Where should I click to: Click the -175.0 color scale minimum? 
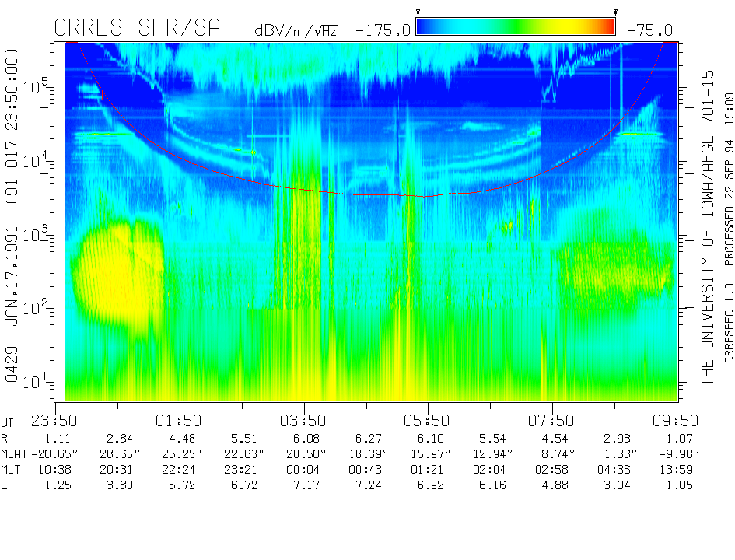point(383,31)
